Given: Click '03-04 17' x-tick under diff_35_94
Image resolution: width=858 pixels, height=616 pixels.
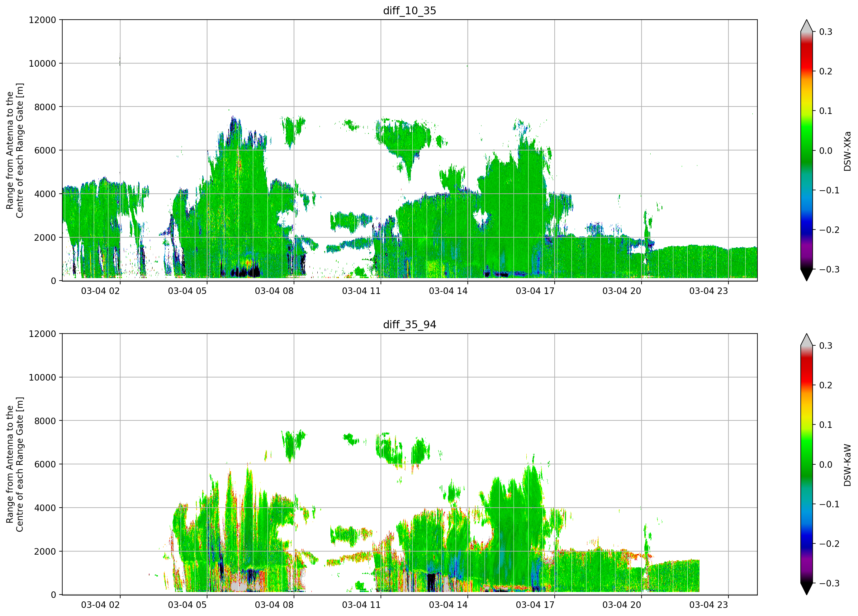Looking at the screenshot, I should (x=535, y=605).
